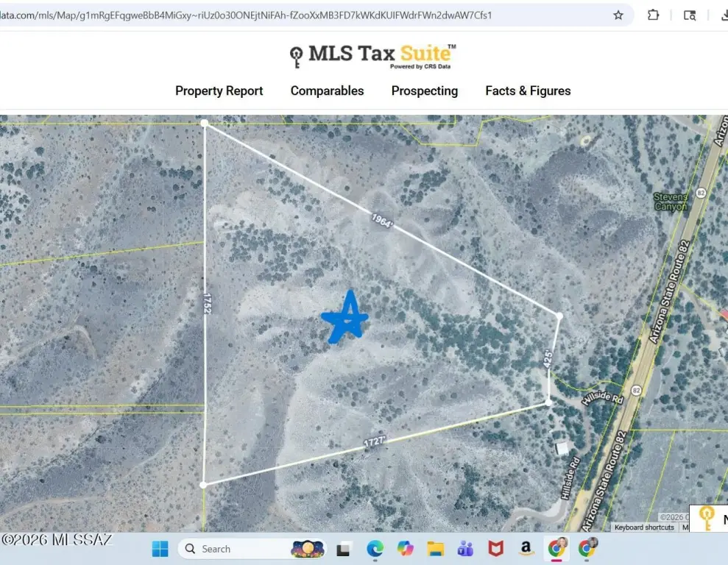
Task: Open File Explorer from the taskbar
Action: pos(436,549)
